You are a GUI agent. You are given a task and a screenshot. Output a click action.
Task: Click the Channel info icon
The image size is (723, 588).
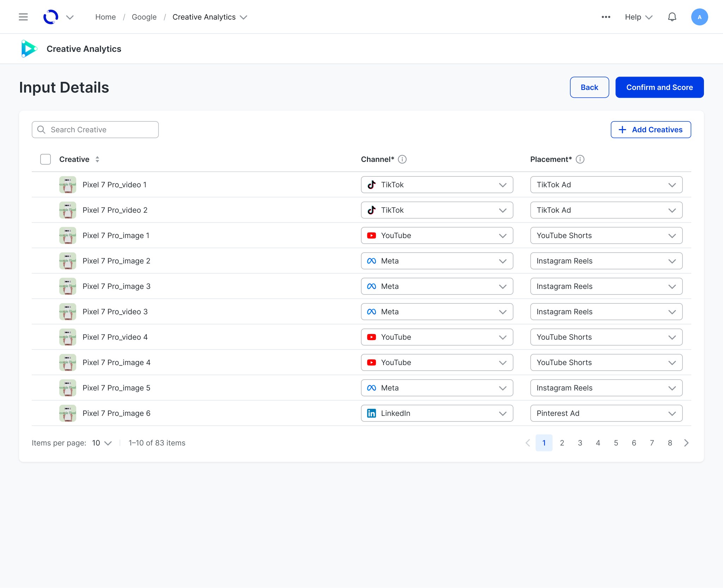402,159
